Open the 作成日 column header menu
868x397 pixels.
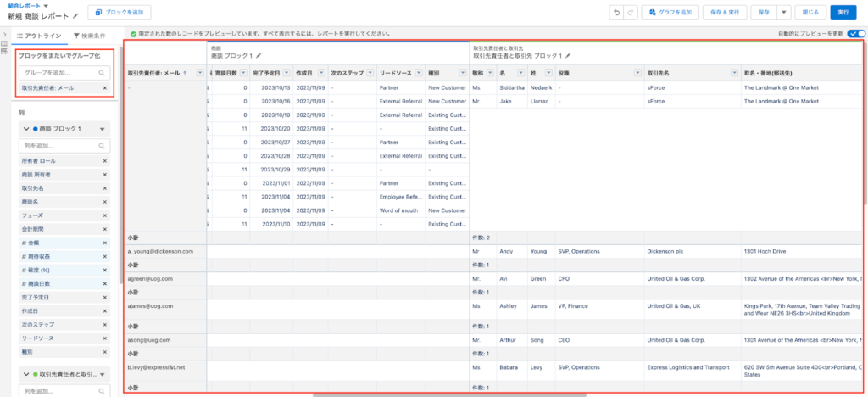tap(321, 73)
